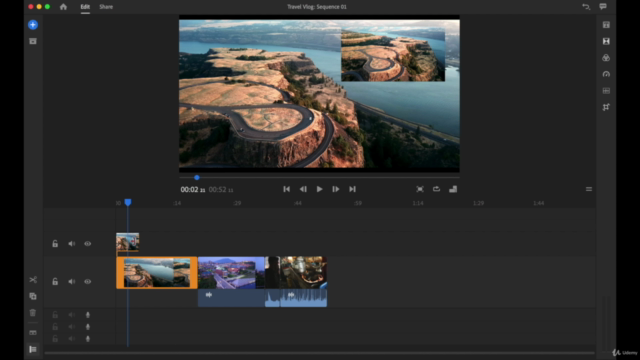
Task: Delete the selected clip with trash icon
Action: click(x=33, y=313)
